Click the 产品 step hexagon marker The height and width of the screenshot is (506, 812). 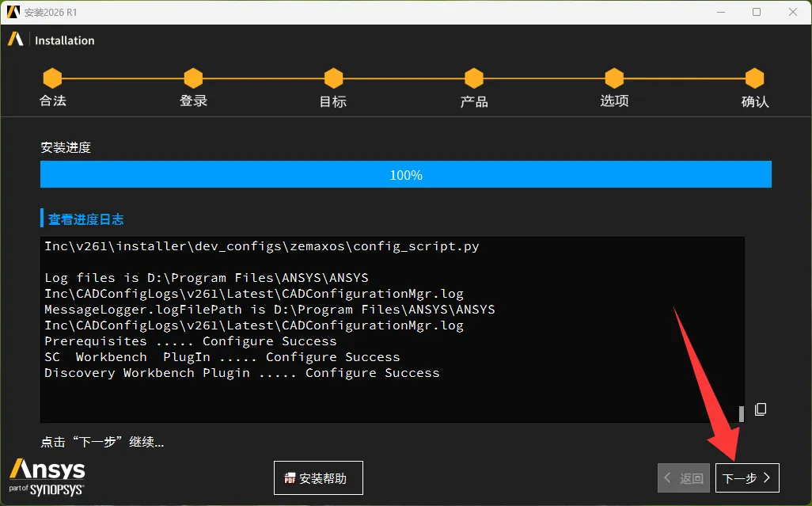(x=474, y=78)
